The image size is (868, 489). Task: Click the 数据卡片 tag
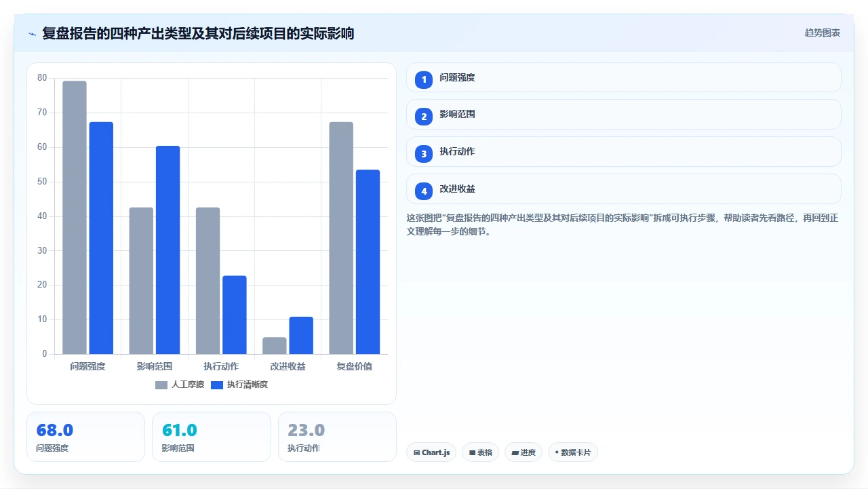point(573,452)
